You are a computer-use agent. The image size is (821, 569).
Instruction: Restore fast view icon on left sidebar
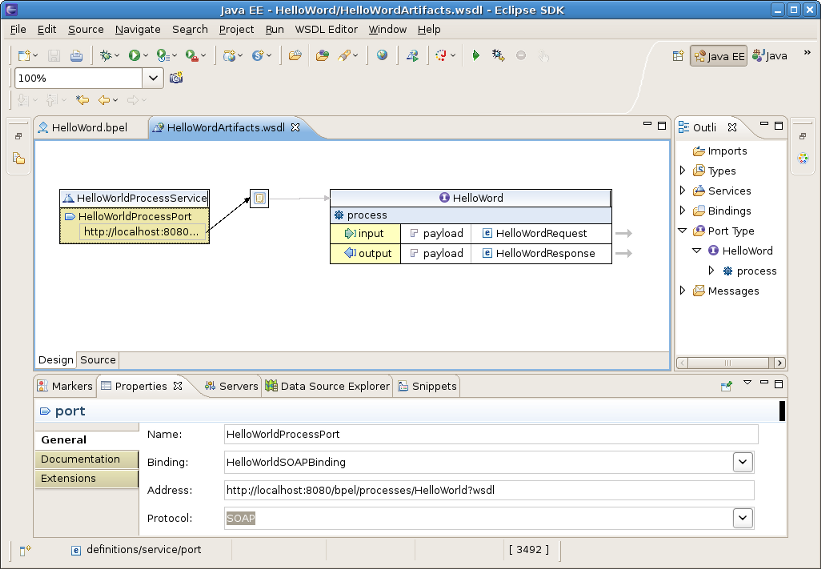click(x=18, y=136)
